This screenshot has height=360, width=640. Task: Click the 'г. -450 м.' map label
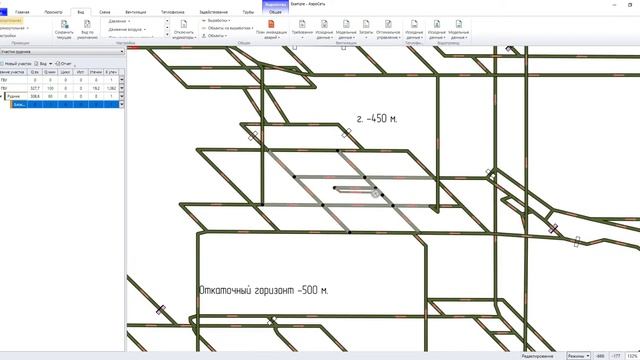click(377, 119)
